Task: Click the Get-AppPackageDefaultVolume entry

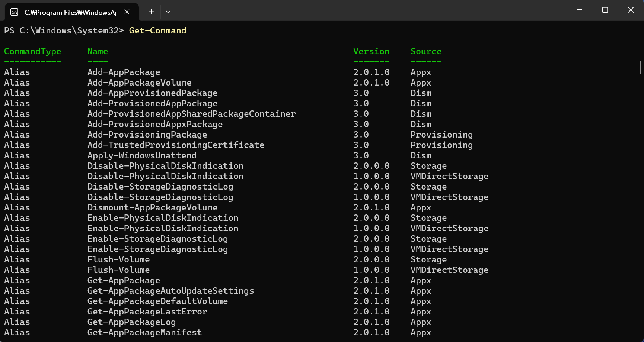Action: coord(158,301)
